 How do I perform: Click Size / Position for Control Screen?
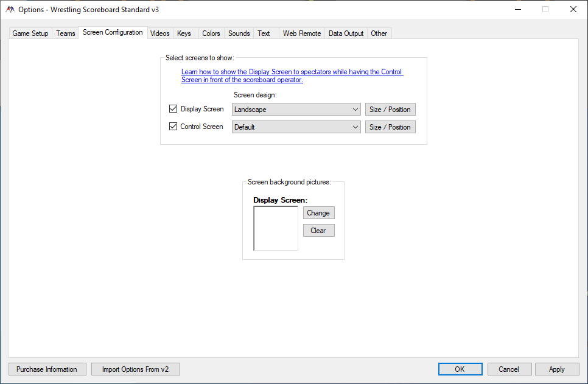(390, 127)
